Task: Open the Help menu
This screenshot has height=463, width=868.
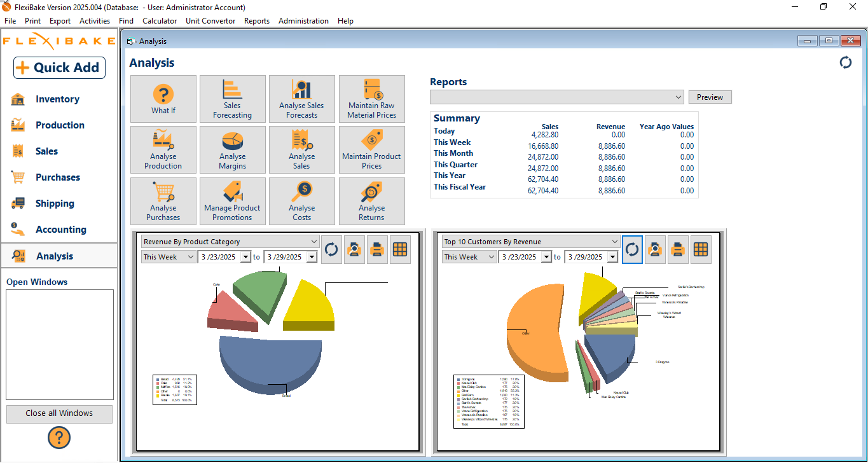Action: [345, 21]
